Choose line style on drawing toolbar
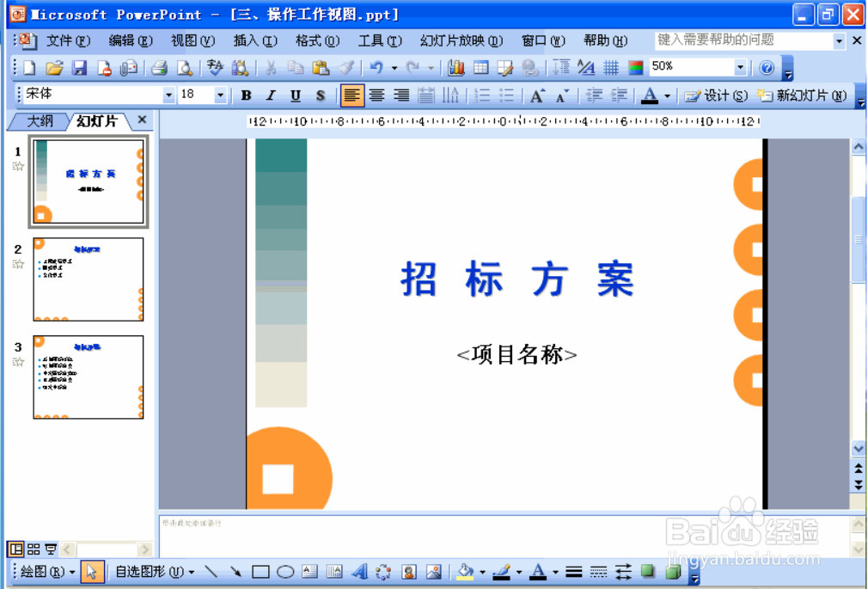This screenshot has height=589, width=868. [x=574, y=571]
